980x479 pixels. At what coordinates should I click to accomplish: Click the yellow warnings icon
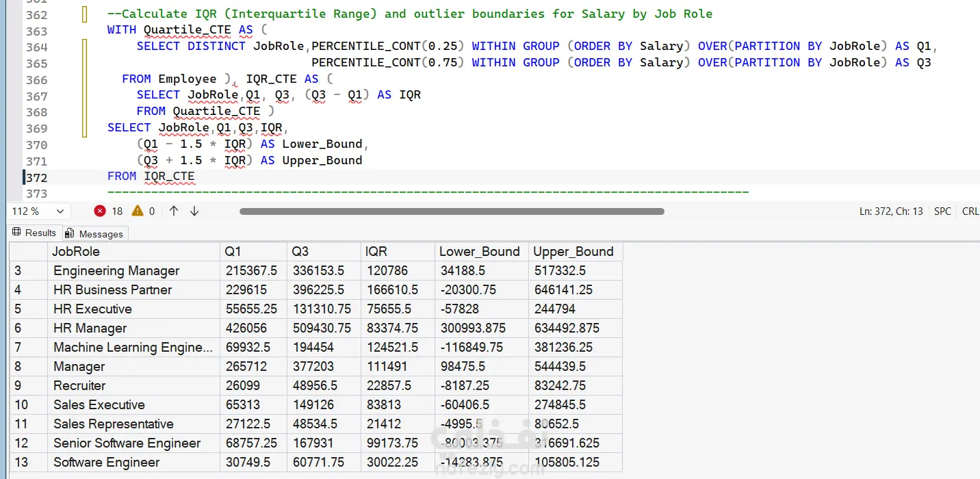pyautogui.click(x=138, y=211)
